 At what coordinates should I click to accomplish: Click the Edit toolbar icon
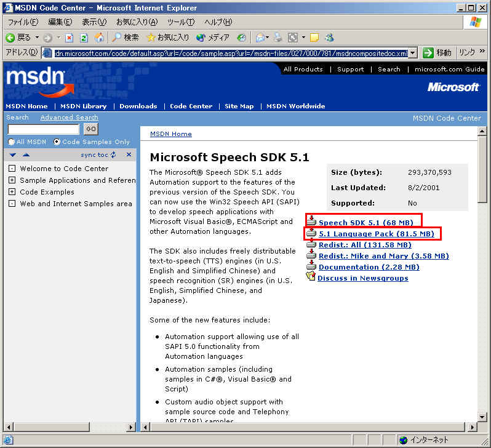(293, 38)
